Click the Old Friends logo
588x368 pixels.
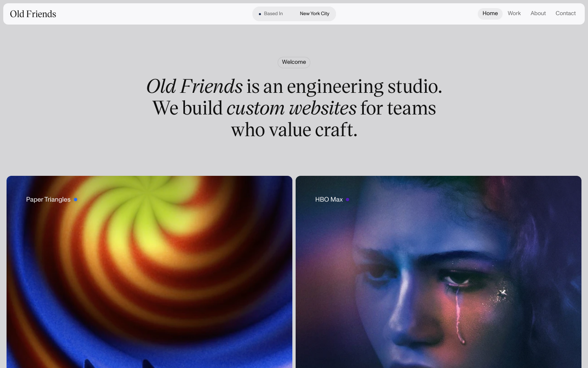point(33,14)
